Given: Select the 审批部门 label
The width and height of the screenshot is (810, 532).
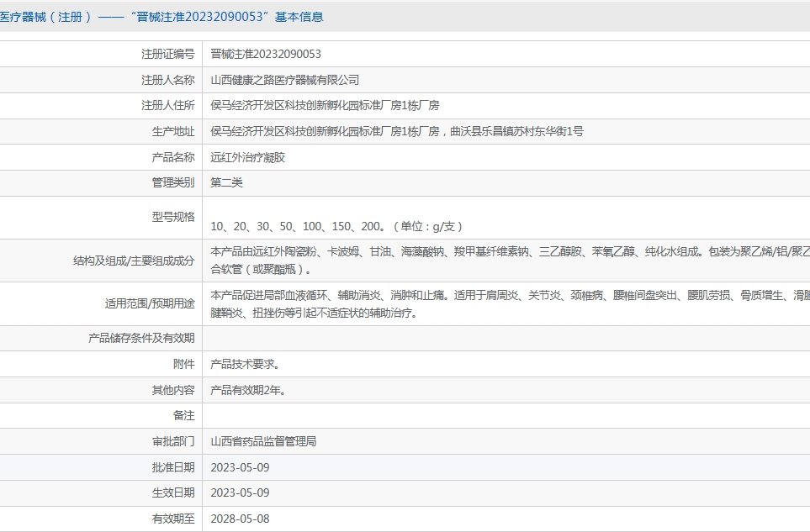Looking at the screenshot, I should tap(173, 441).
